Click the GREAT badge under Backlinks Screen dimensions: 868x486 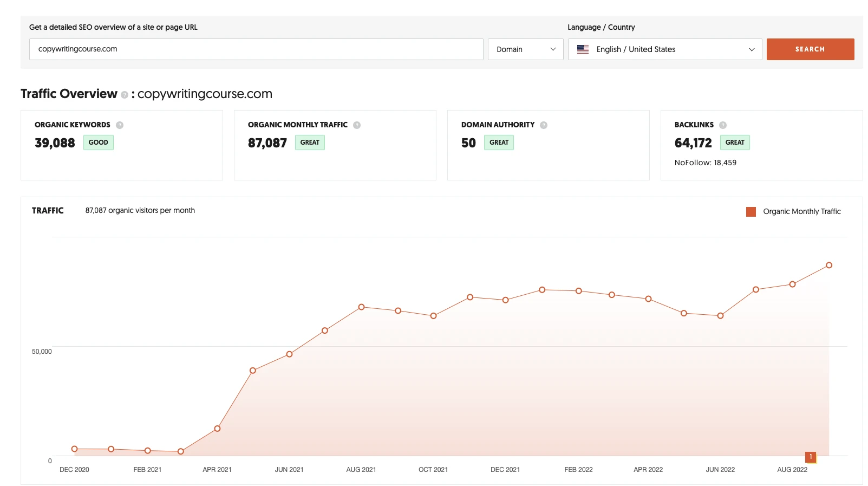tap(735, 142)
